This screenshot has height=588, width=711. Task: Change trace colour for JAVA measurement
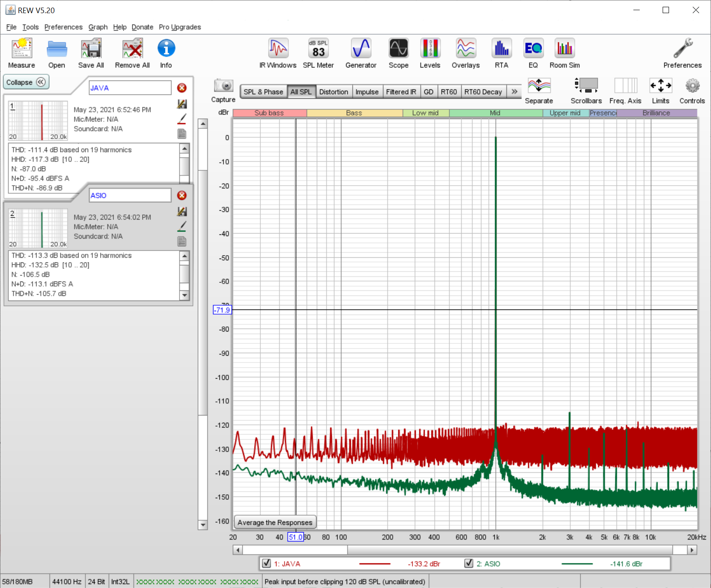point(182,119)
